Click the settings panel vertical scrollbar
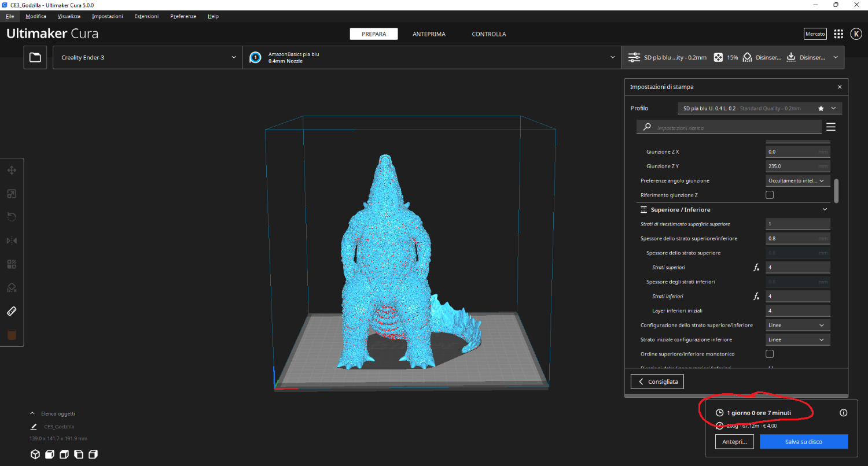The width and height of the screenshot is (868, 466). click(837, 191)
